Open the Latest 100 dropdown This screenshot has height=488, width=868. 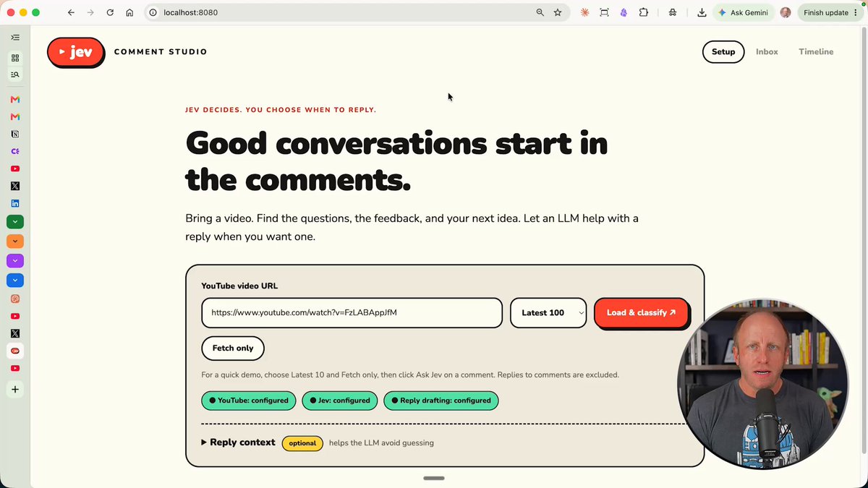click(548, 313)
